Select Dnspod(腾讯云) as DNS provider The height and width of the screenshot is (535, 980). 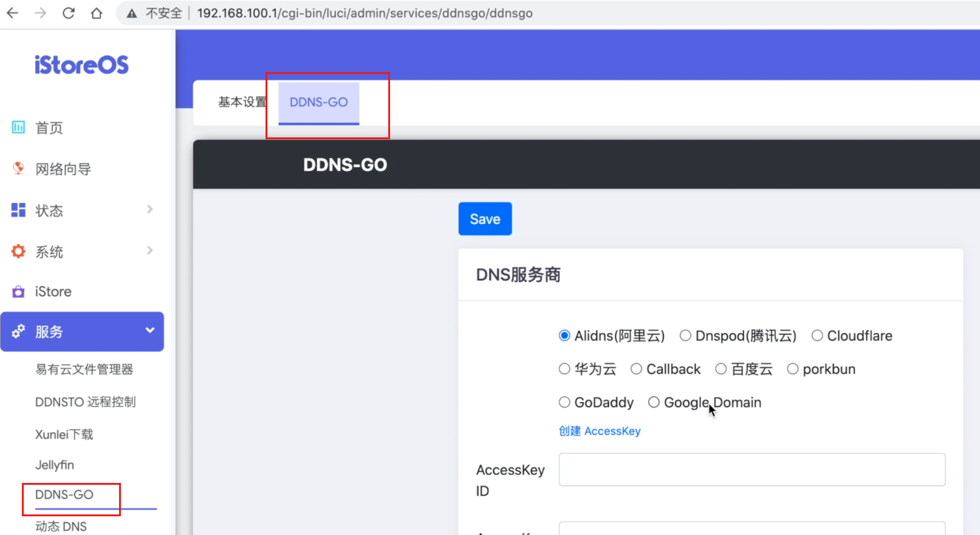coord(685,336)
